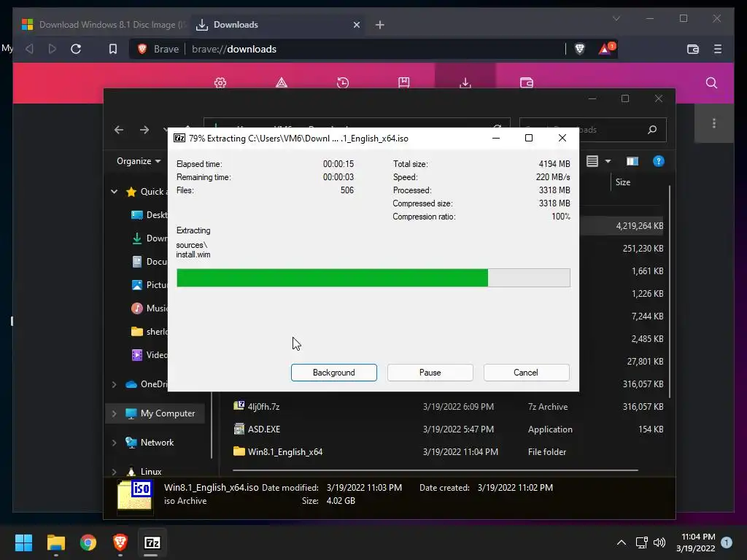Show hidden system tray icons
Image resolution: width=747 pixels, height=560 pixels.
pos(622,542)
